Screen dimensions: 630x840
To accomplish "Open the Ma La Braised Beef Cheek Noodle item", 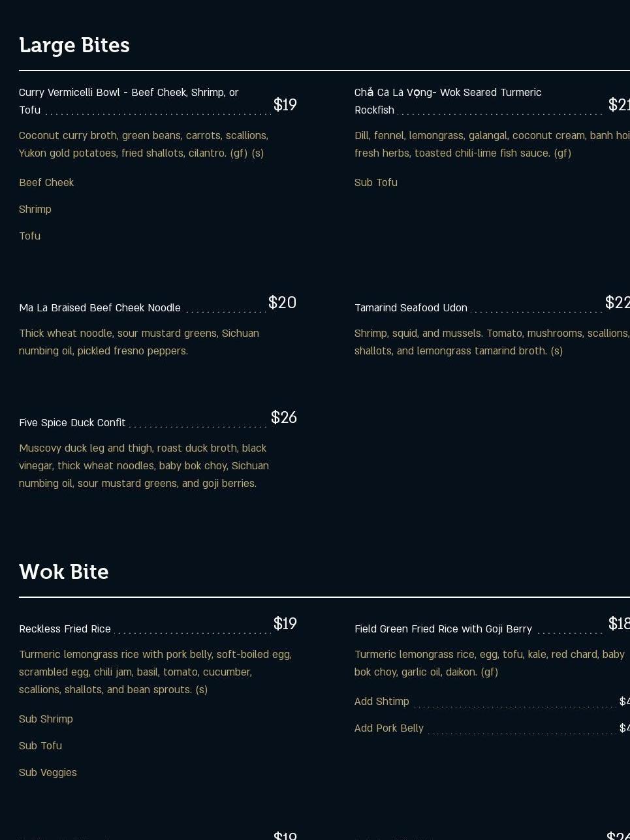I will click(x=100, y=308).
